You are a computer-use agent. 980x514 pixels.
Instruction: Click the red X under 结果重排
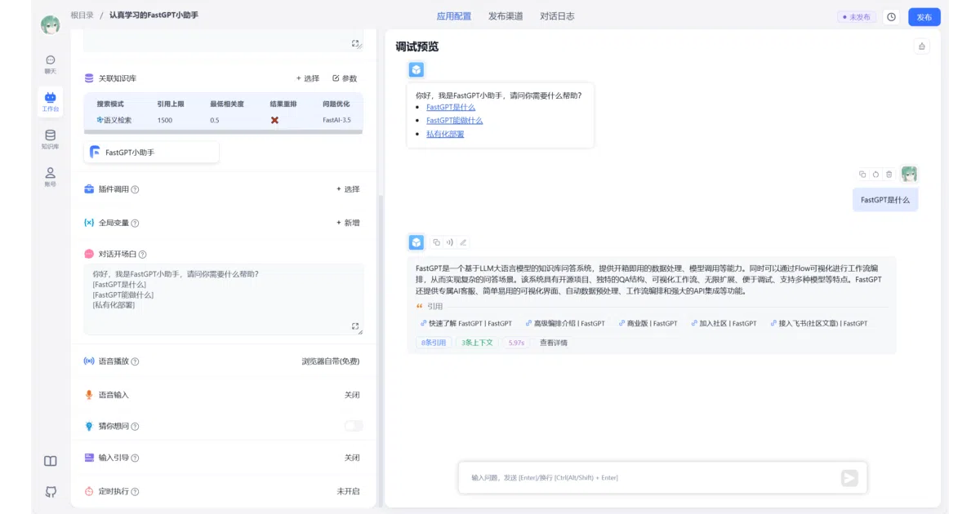(274, 120)
